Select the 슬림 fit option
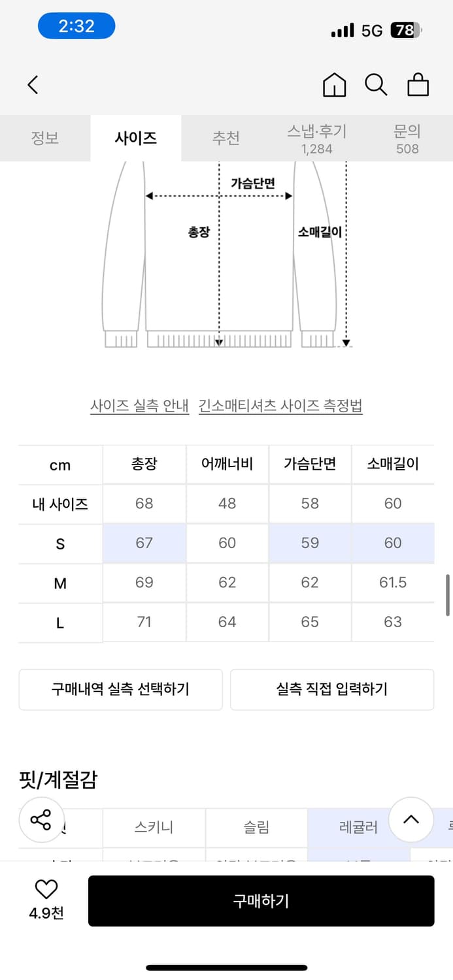Viewport: 453px width, 980px height. coord(255,827)
